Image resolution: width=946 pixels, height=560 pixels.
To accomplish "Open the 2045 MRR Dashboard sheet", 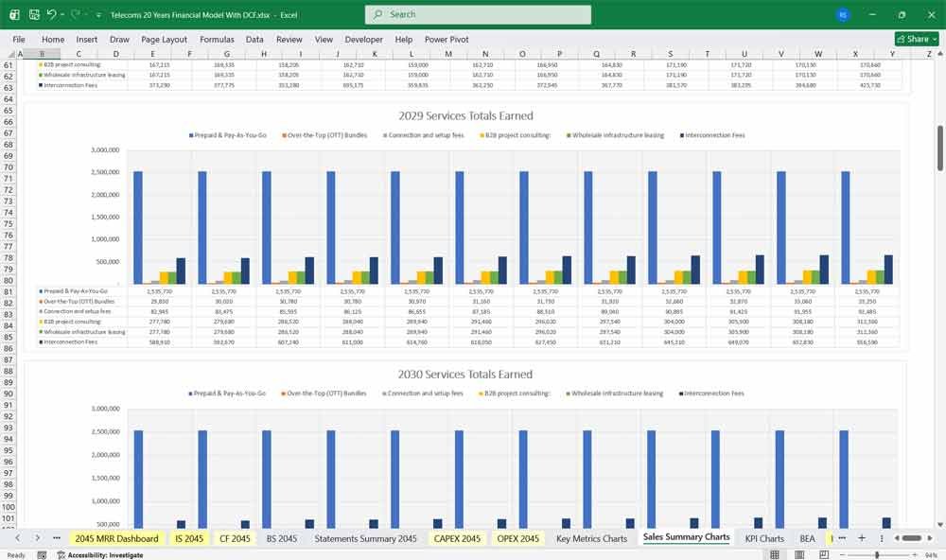I will point(116,538).
